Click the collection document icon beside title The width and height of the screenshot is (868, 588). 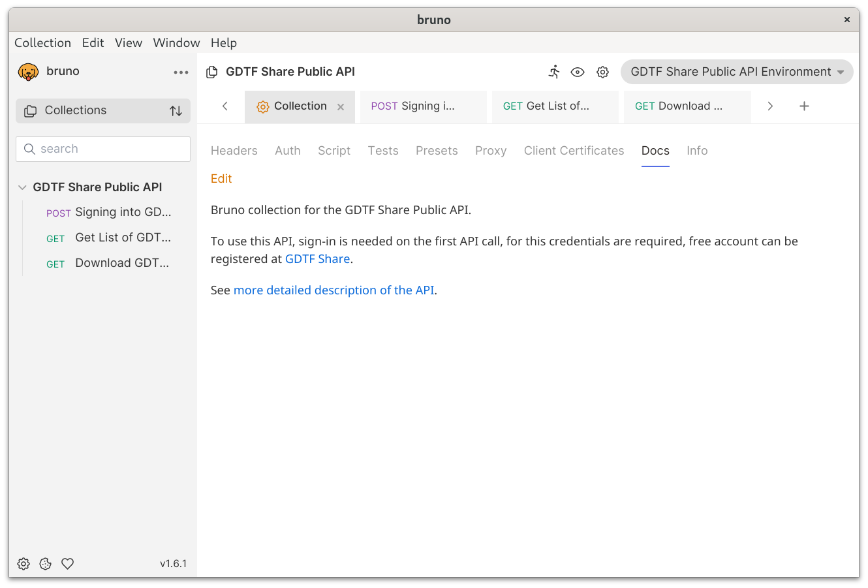pyautogui.click(x=211, y=72)
